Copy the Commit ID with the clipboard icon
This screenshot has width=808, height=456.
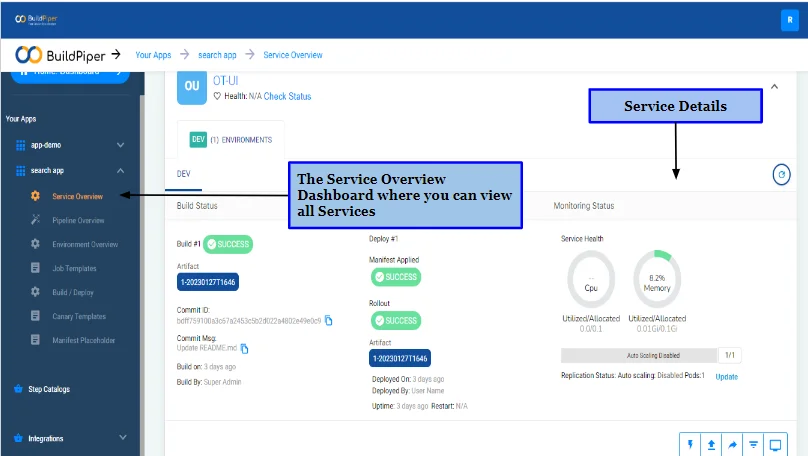point(328,320)
